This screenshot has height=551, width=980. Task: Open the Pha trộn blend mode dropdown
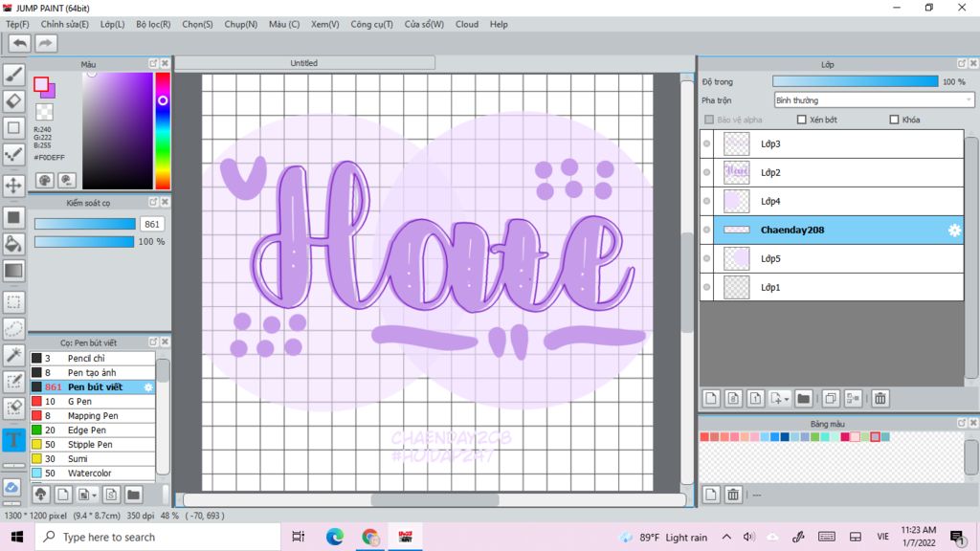(873, 99)
